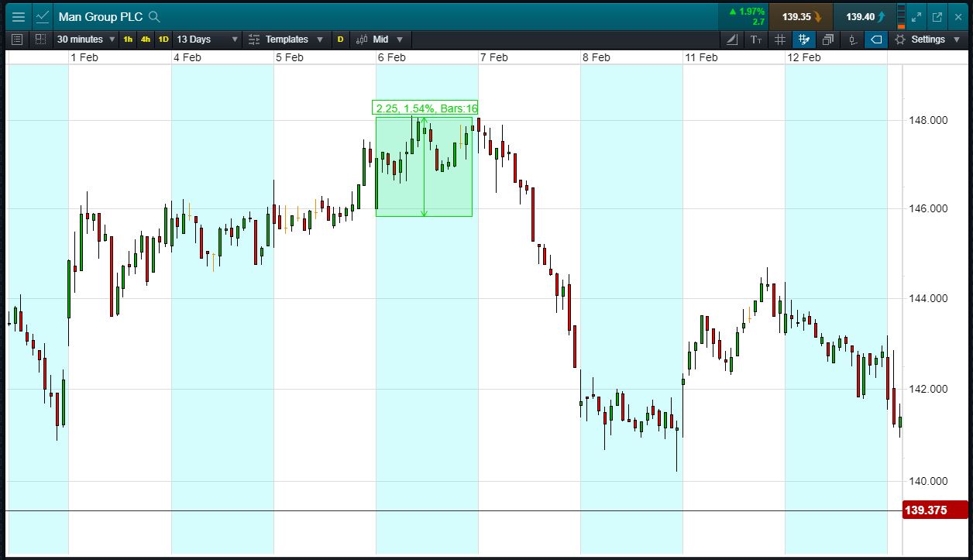
Task: Switch to 1h interval shortcut
Action: 128,40
